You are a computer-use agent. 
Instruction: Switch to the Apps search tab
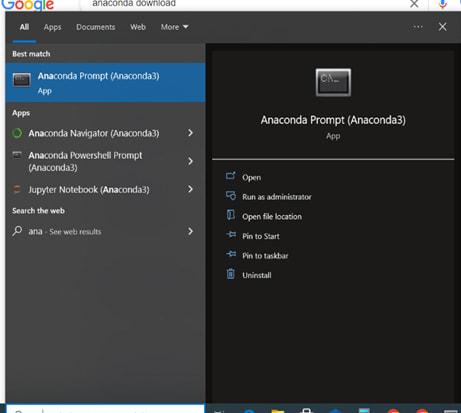(52, 27)
